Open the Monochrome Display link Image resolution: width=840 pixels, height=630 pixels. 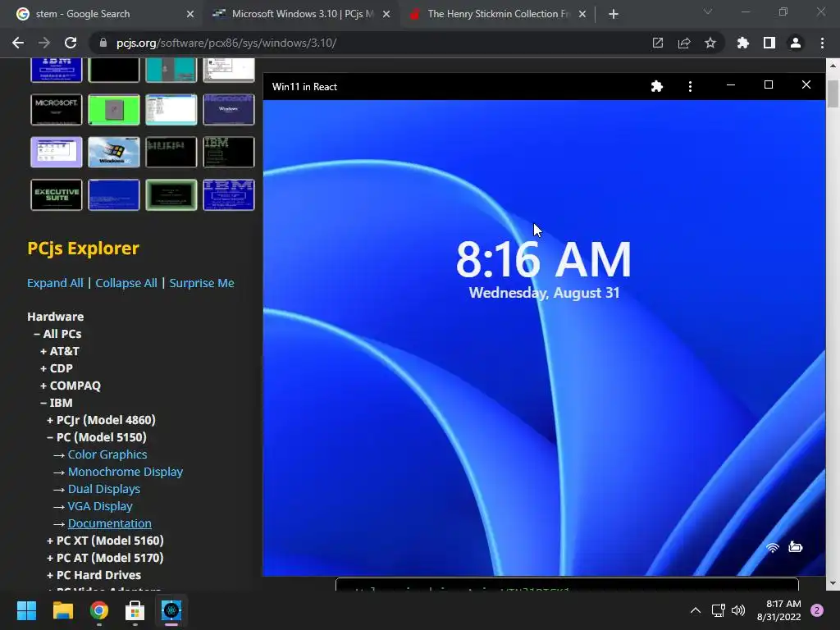click(x=126, y=472)
